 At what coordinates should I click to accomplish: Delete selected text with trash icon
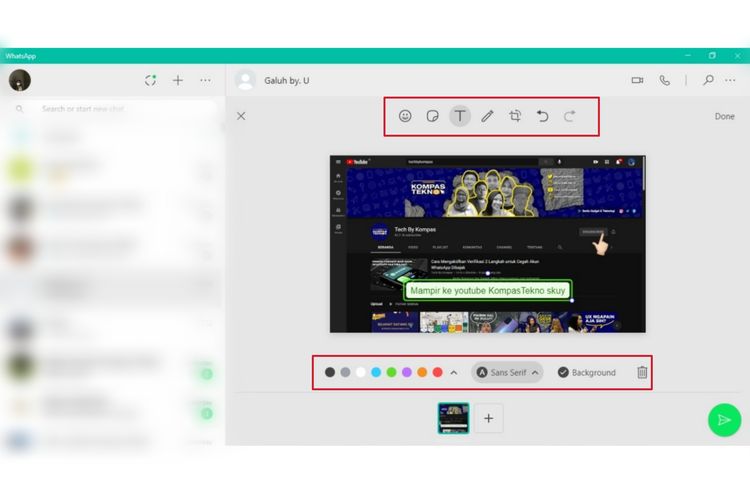click(642, 372)
